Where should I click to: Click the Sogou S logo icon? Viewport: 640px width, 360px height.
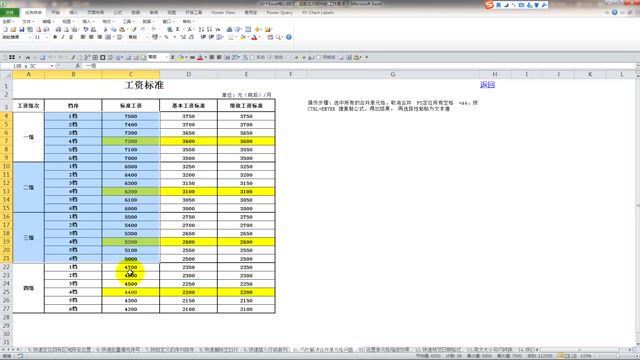click(489, 5)
